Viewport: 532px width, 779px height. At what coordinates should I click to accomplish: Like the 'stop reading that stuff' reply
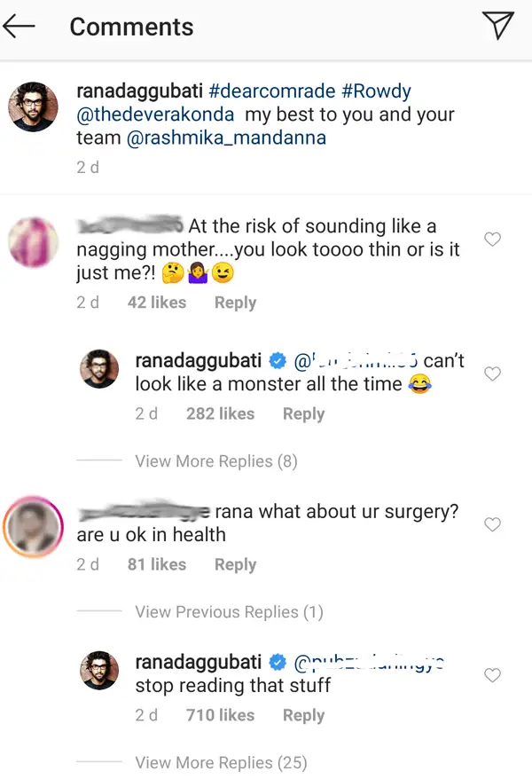click(x=493, y=675)
